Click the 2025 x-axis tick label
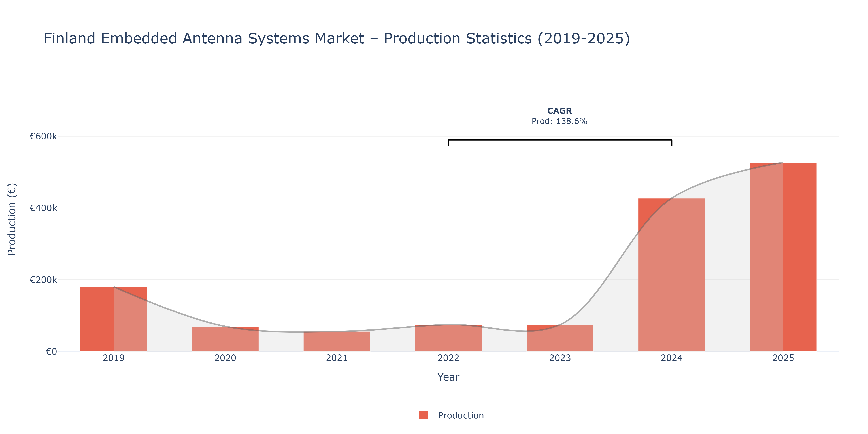The image size is (868, 434). tap(783, 358)
